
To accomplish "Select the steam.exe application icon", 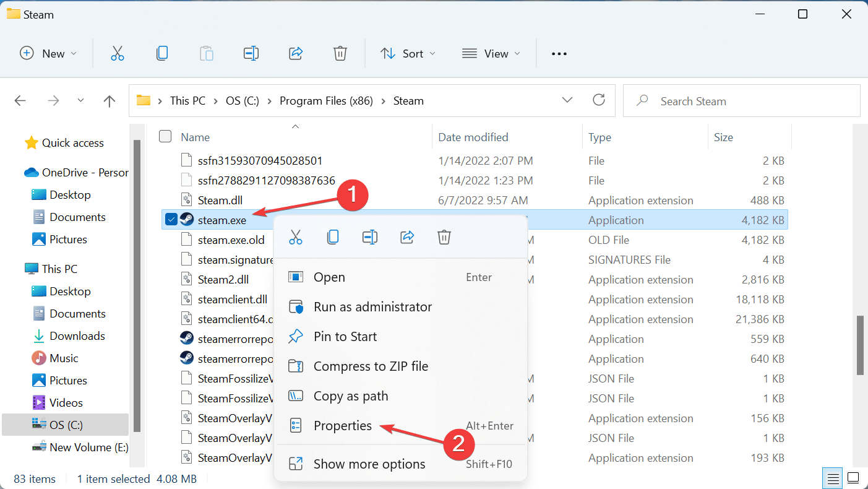I will pyautogui.click(x=187, y=220).
